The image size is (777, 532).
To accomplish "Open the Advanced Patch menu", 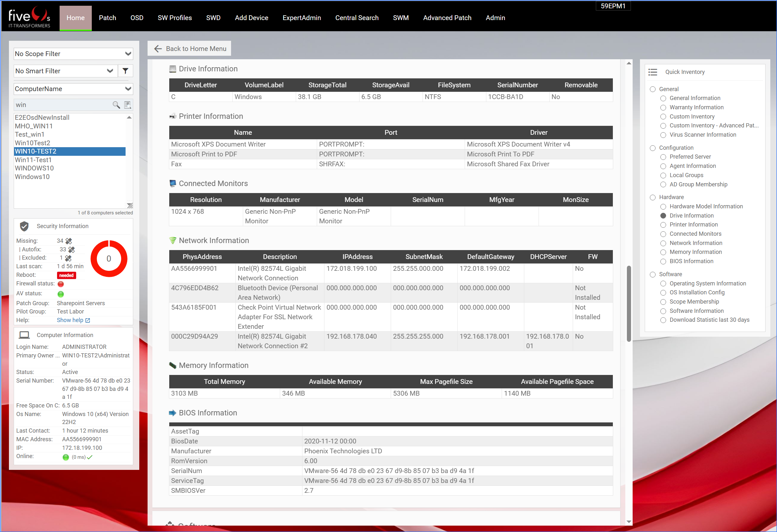I will click(x=447, y=18).
